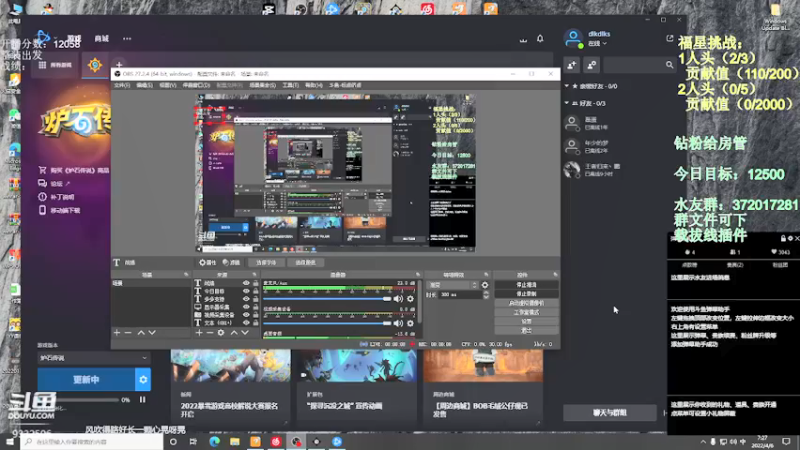
Task: Open properties of the selected OBS source
Action: click(x=207, y=262)
